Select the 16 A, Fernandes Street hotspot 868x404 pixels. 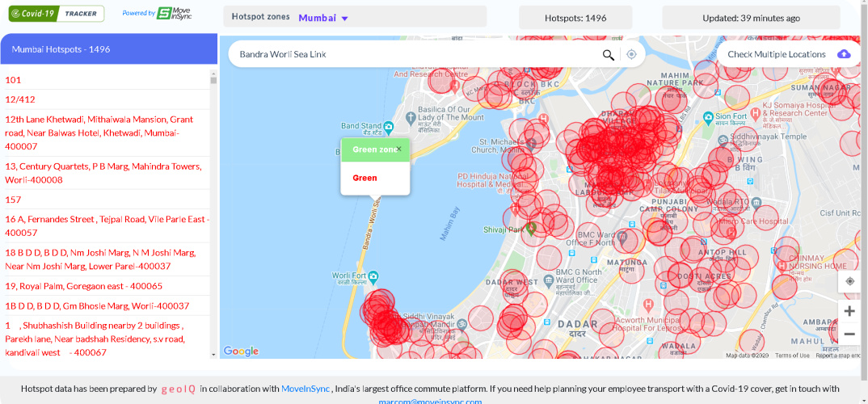click(107, 225)
